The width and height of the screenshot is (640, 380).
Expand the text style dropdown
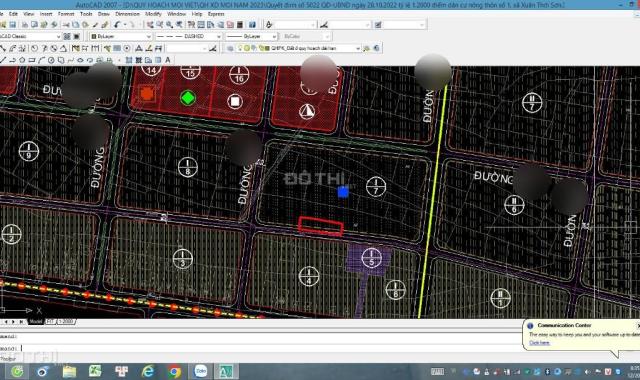[x=313, y=25]
